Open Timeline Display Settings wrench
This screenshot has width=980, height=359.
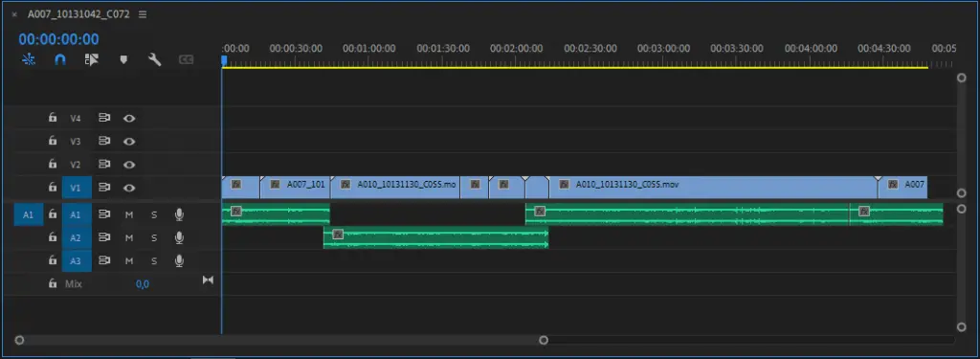(154, 59)
